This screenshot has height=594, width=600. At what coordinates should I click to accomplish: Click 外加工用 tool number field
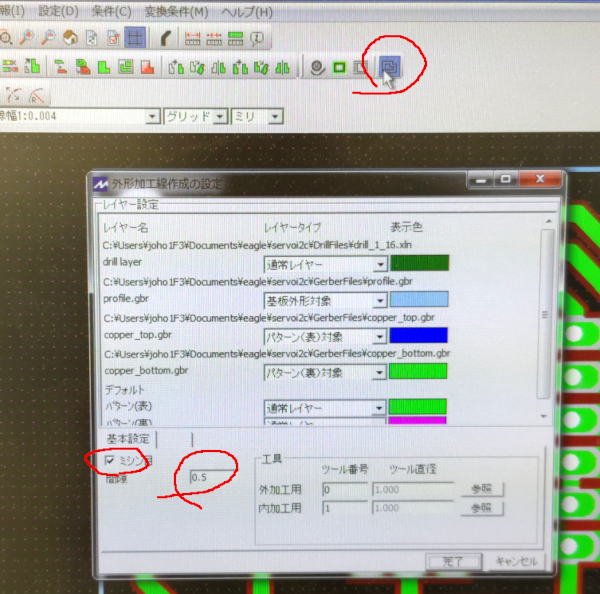[x=345, y=489]
